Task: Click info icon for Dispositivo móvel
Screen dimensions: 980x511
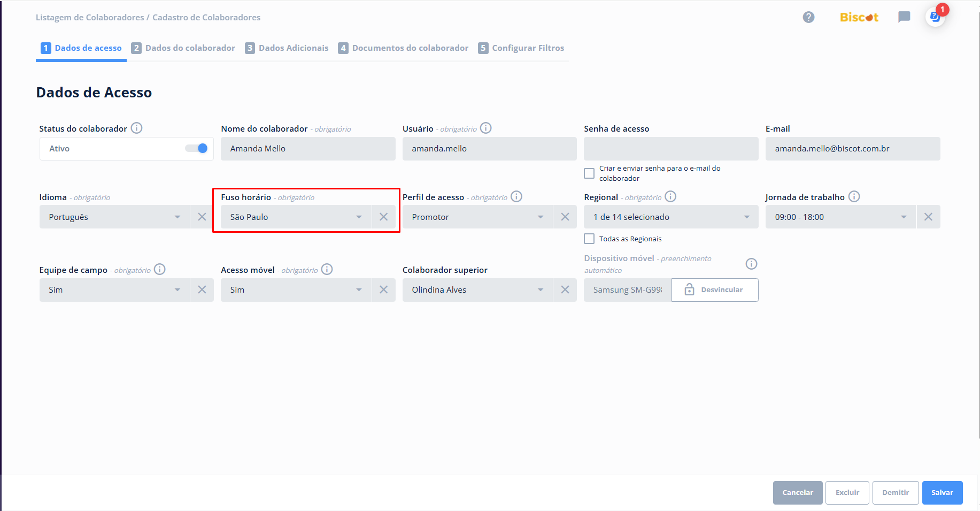Action: pos(751,264)
